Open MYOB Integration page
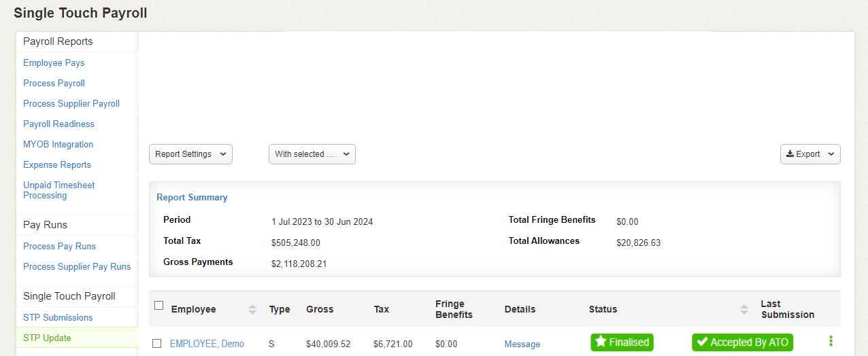868x356 pixels. [x=58, y=144]
